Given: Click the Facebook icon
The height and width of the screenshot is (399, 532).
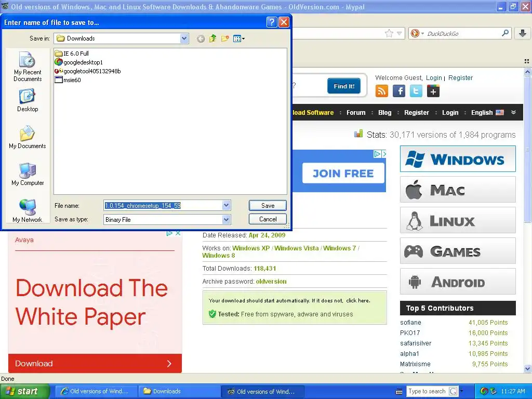Looking at the screenshot, I should pos(398,91).
